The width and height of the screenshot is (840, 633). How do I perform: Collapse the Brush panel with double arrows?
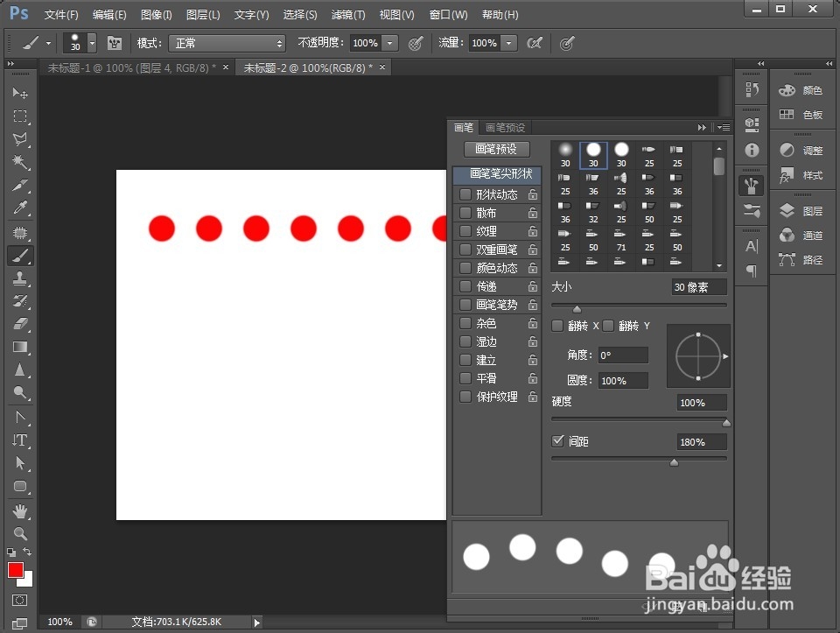click(x=702, y=128)
